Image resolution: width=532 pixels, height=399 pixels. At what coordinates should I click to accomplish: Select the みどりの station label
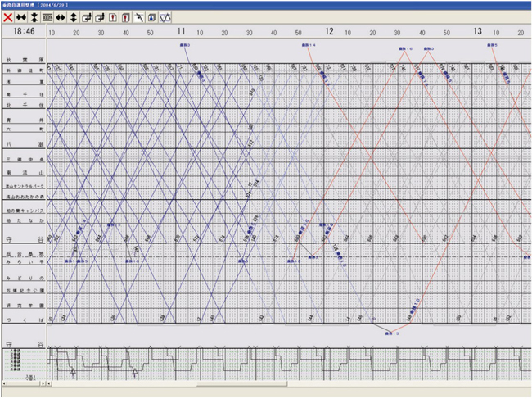coord(25,278)
